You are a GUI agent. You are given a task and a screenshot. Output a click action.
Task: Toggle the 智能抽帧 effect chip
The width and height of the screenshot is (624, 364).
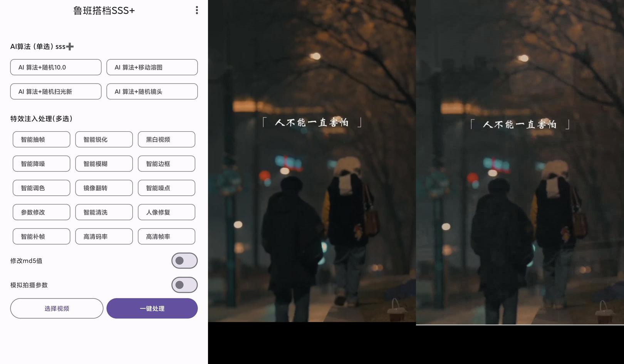42,139
